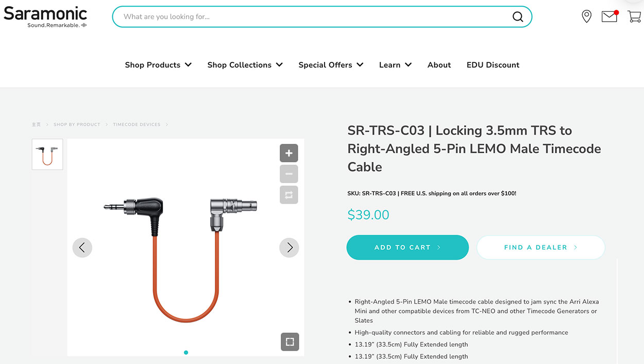Screen dimensions: 644x364
Task: Open the shopping cart icon
Action: coord(634,16)
